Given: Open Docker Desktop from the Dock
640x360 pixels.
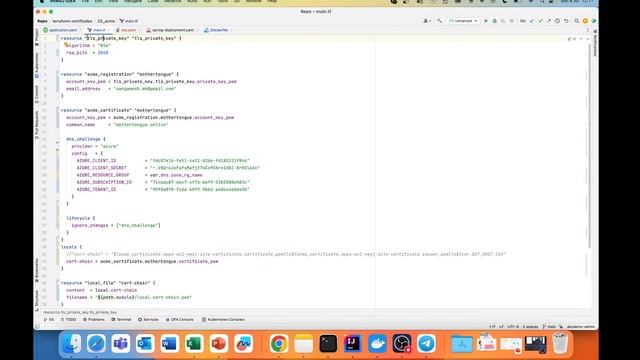Looking at the screenshot, I should coord(377,344).
